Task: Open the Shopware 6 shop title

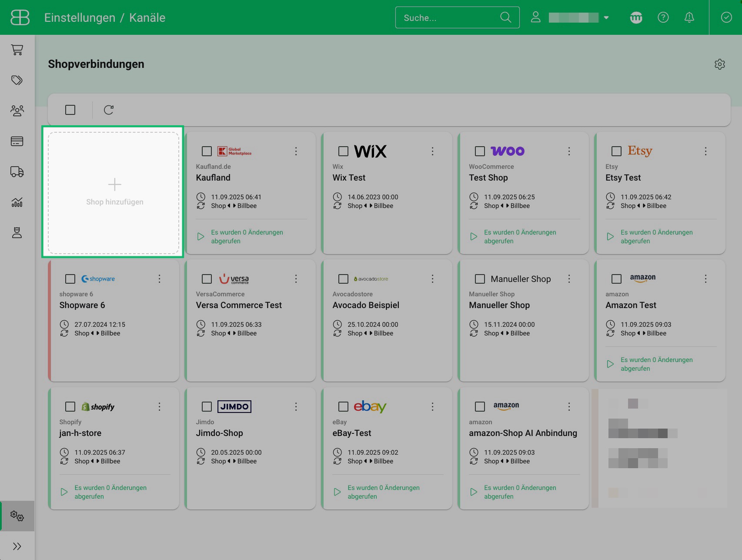Action: click(x=82, y=305)
